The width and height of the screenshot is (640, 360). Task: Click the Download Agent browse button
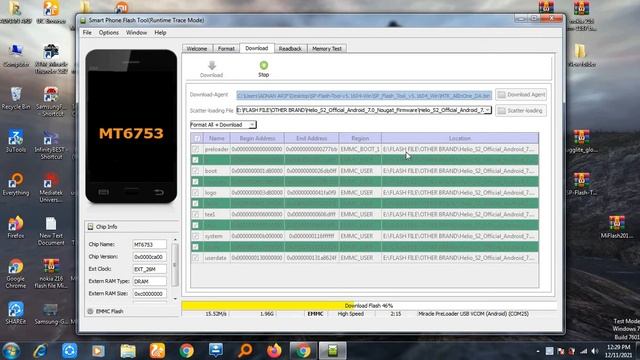coord(521,95)
